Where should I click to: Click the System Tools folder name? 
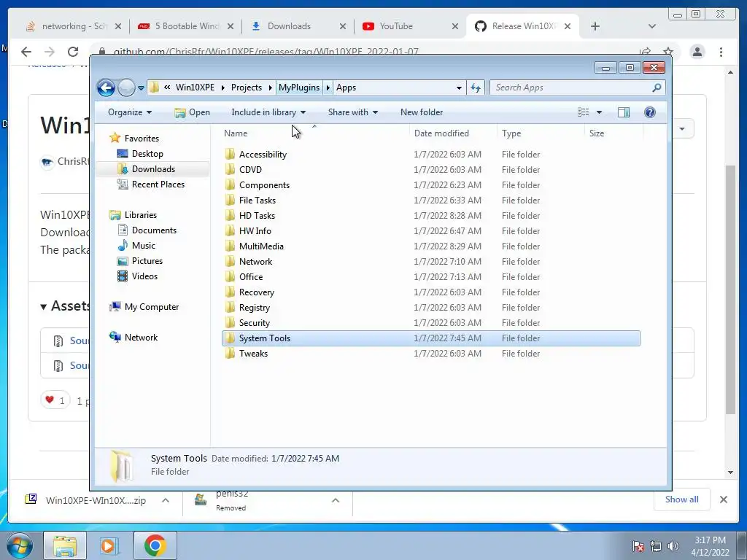264,338
